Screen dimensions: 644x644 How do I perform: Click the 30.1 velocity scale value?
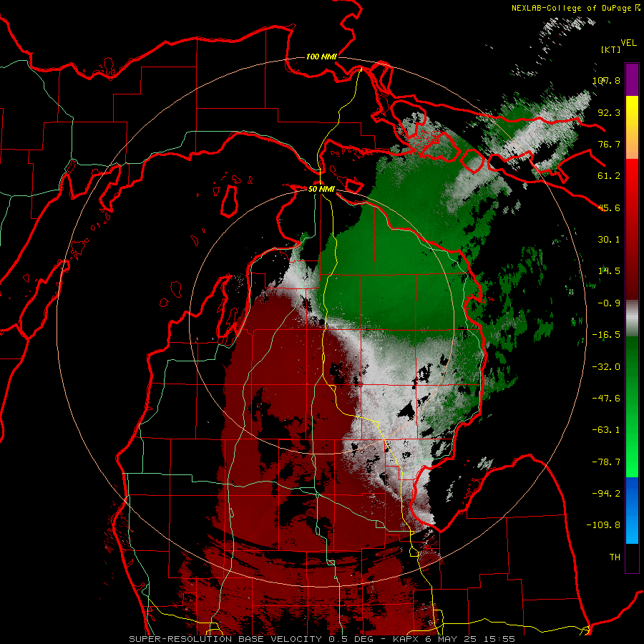click(609, 240)
